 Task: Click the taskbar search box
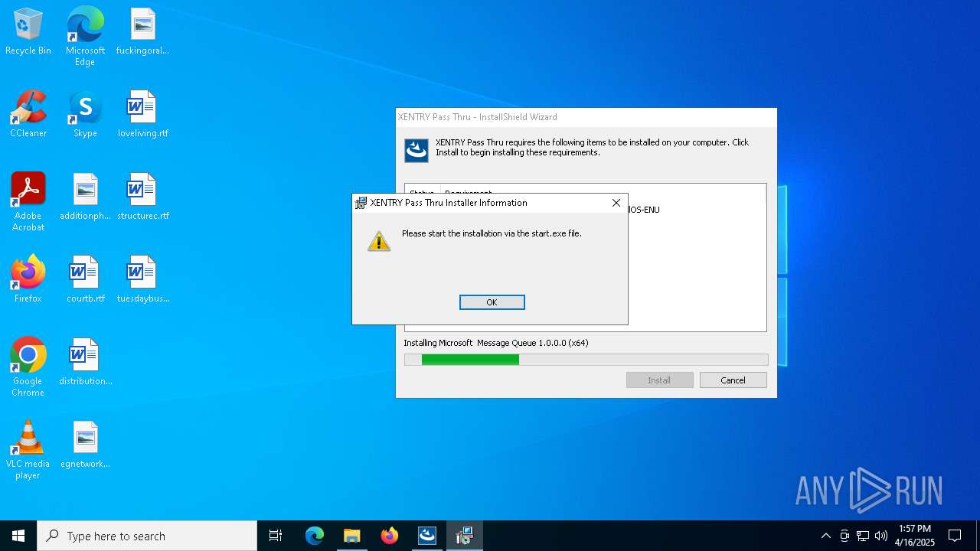click(x=147, y=536)
